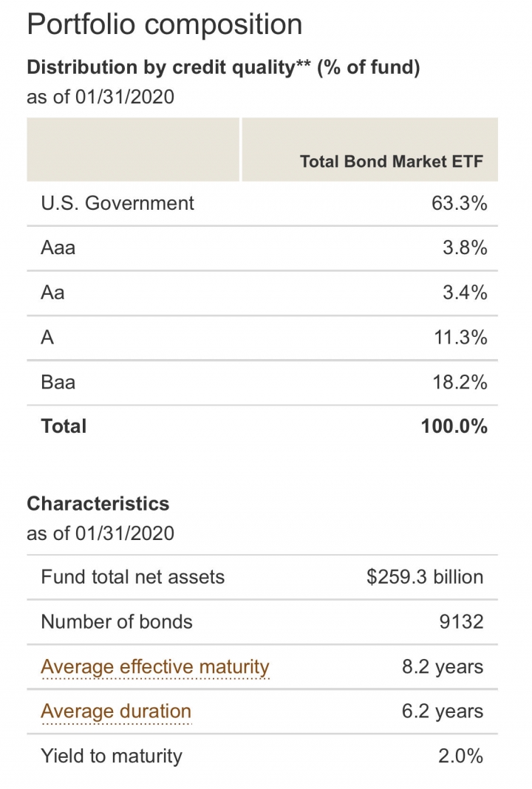Click the $259.3 billion value
Image resolution: width=532 pixels, height=789 pixels.
coord(425,577)
